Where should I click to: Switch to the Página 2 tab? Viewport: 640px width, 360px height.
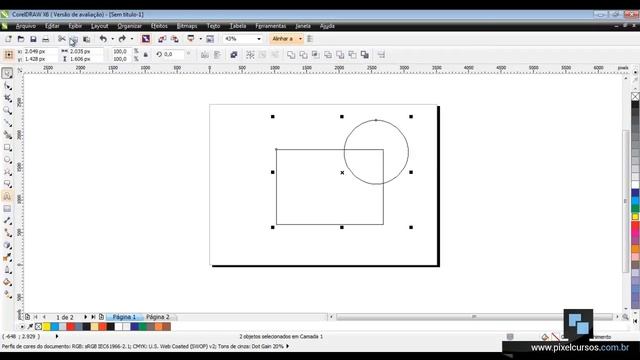(x=158, y=317)
